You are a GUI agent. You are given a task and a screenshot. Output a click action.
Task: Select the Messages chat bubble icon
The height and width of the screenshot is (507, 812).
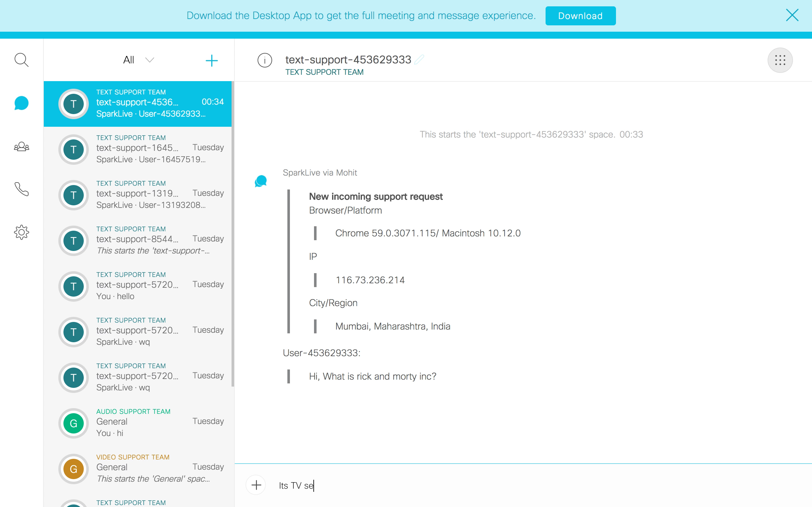tap(22, 103)
